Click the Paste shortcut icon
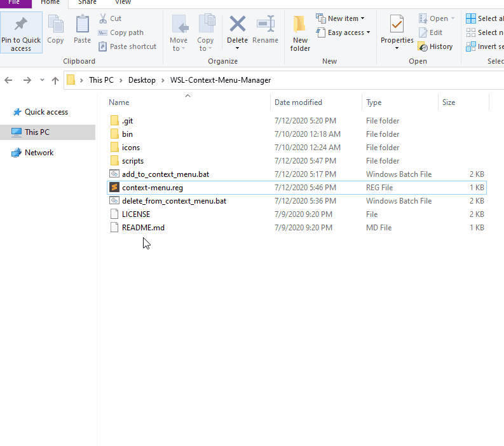The width and height of the screenshot is (504, 446). click(102, 46)
